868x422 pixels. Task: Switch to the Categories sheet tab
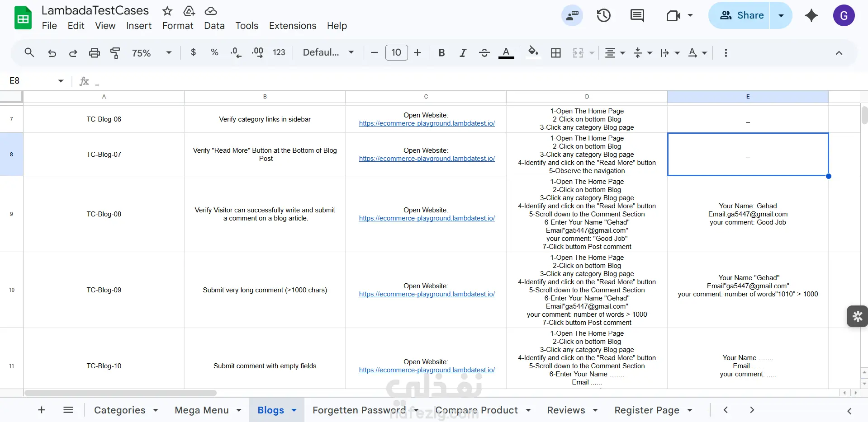coord(120,410)
